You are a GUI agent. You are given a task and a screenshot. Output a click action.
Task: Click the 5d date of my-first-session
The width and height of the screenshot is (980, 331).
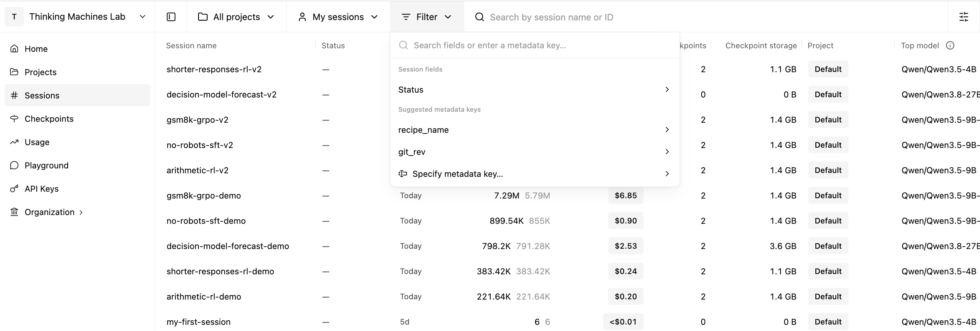[404, 322]
